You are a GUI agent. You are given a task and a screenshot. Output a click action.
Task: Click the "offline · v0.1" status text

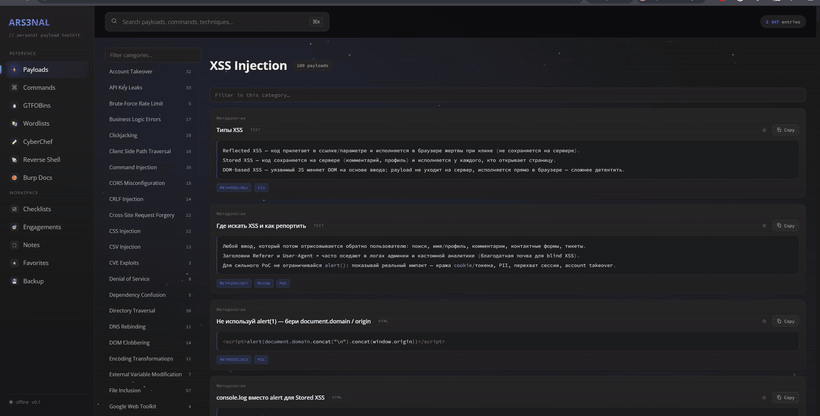tap(28, 402)
